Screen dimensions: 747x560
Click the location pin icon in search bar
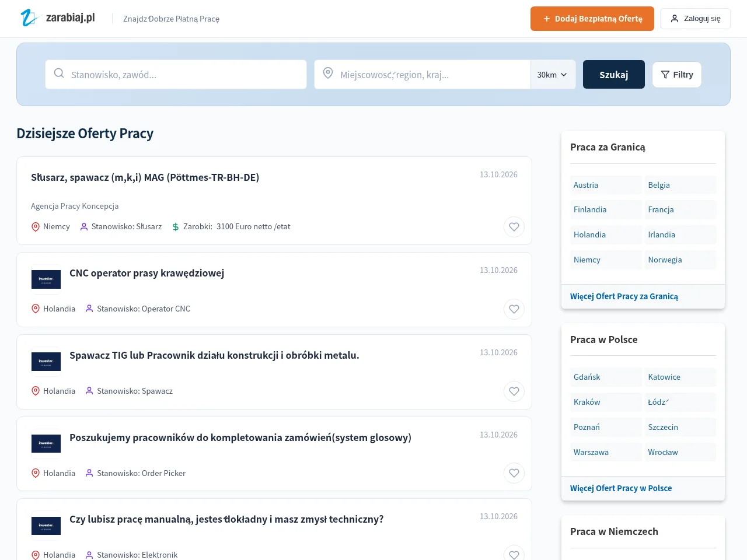click(328, 73)
